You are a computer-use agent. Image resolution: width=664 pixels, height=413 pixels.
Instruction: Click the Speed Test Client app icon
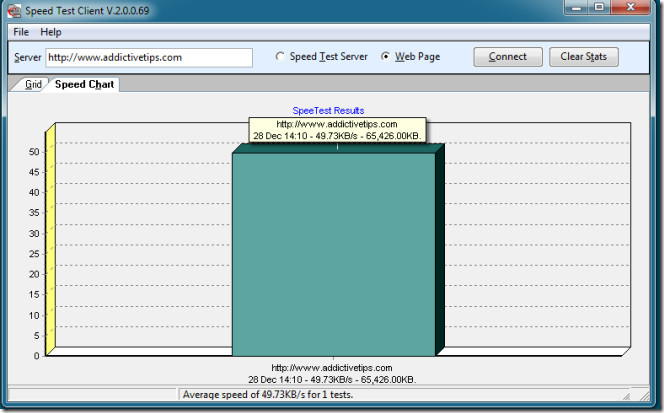14,11
